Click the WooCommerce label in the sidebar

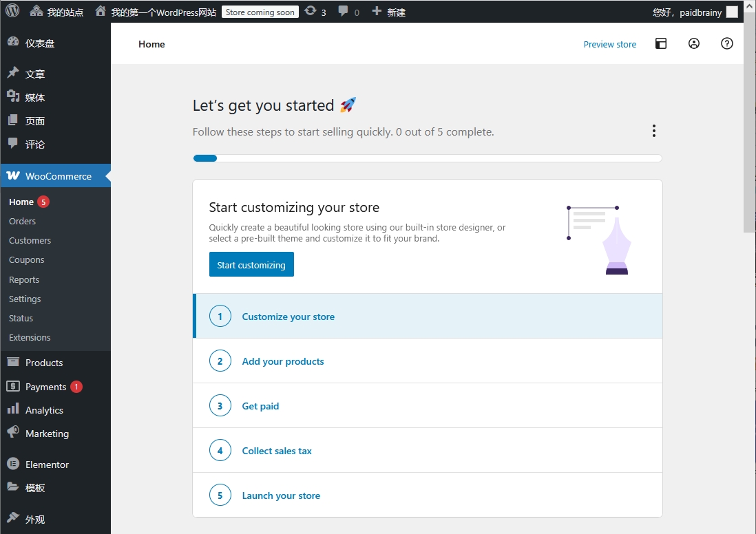[59, 176]
